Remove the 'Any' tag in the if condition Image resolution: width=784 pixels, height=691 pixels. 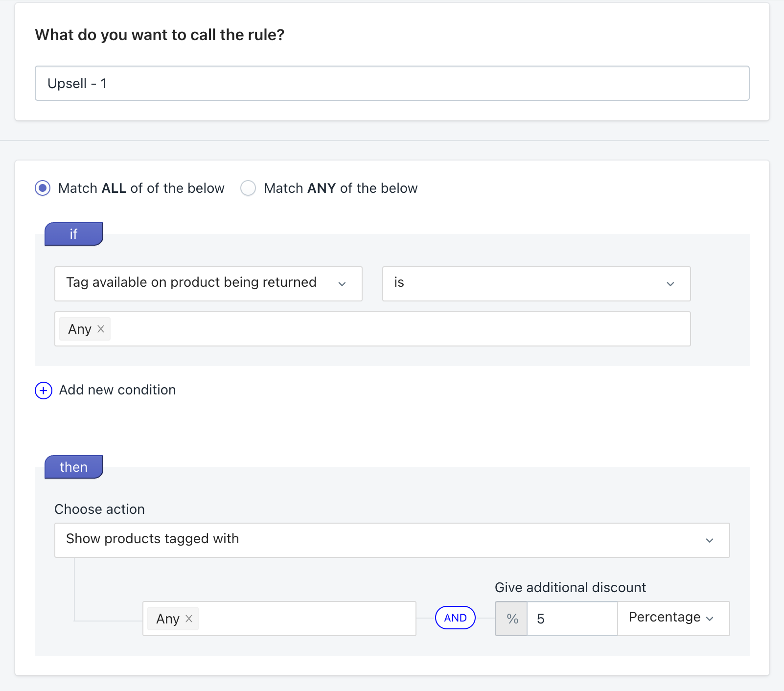pos(101,329)
